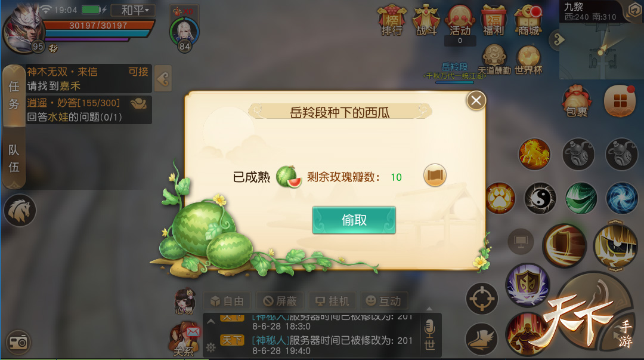Close the watermelon dialog
The height and width of the screenshot is (360, 644).
pyautogui.click(x=476, y=100)
